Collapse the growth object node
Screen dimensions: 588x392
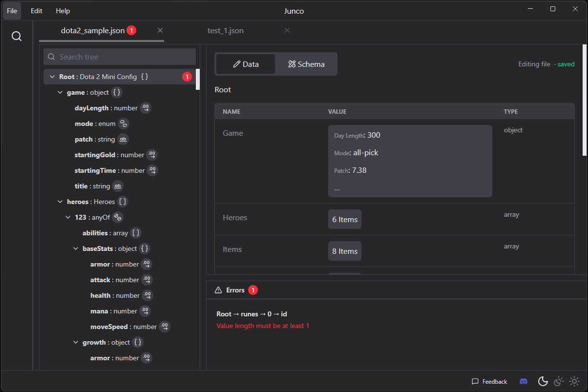point(76,342)
